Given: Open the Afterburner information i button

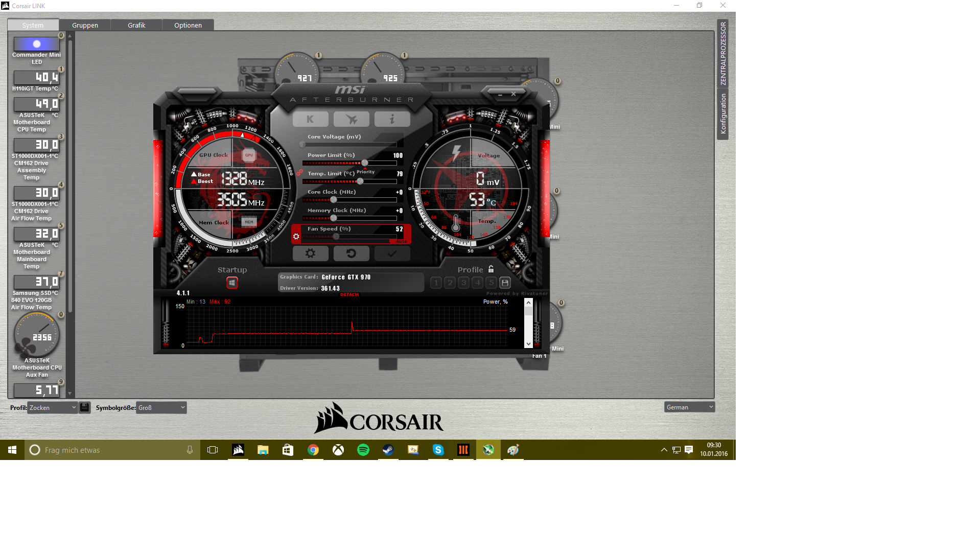Looking at the screenshot, I should click(x=392, y=119).
